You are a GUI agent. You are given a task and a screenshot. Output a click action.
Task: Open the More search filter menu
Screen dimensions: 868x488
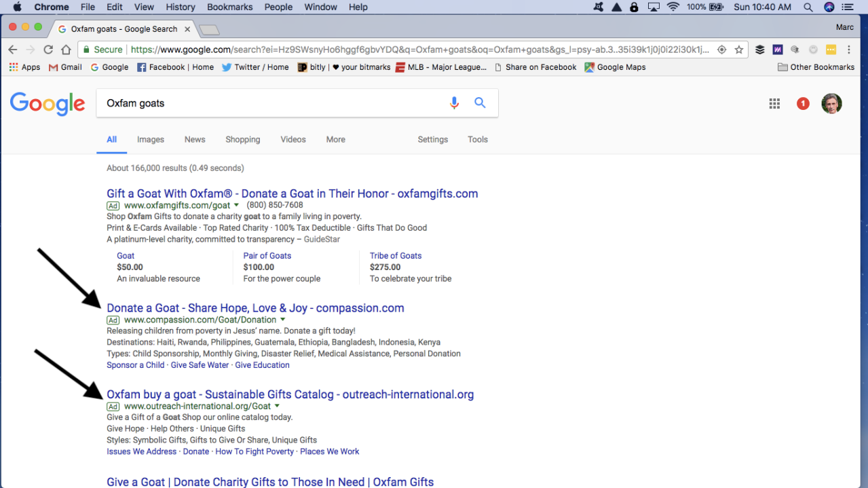[335, 139]
